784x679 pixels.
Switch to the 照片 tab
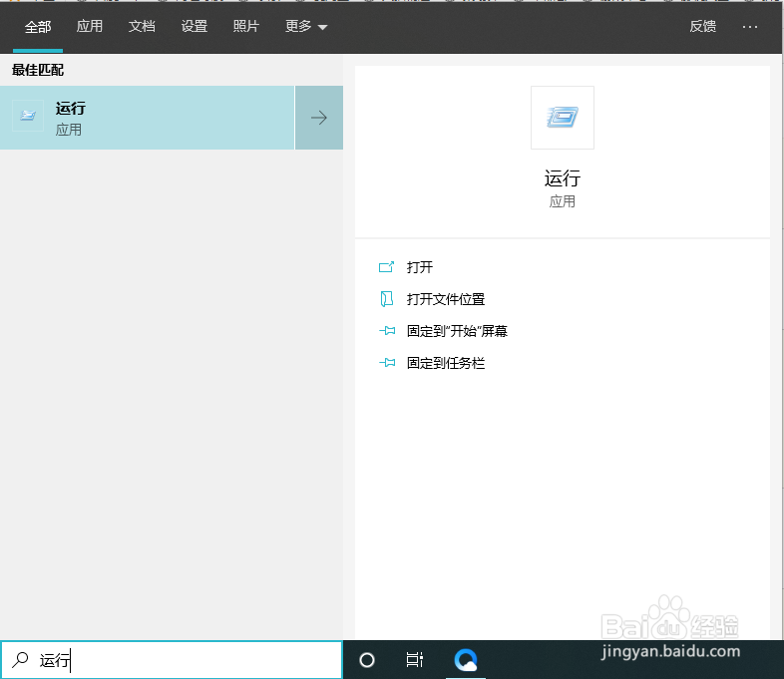246,26
